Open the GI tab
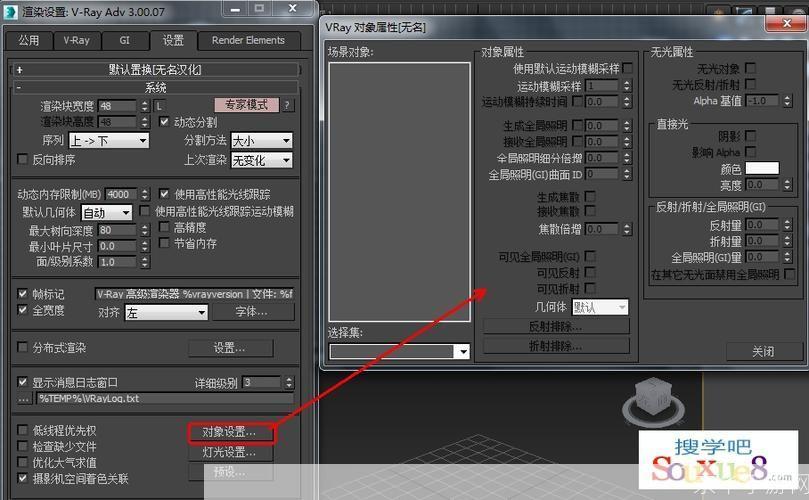Image resolution: width=809 pixels, height=500 pixels. tap(124, 40)
